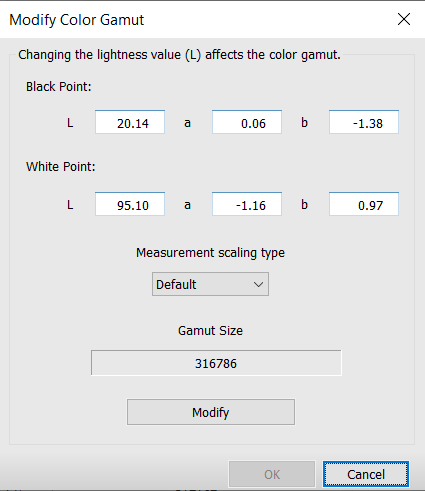This screenshot has width=425, height=491.
Task: Click the Black Point label
Action: point(59,87)
